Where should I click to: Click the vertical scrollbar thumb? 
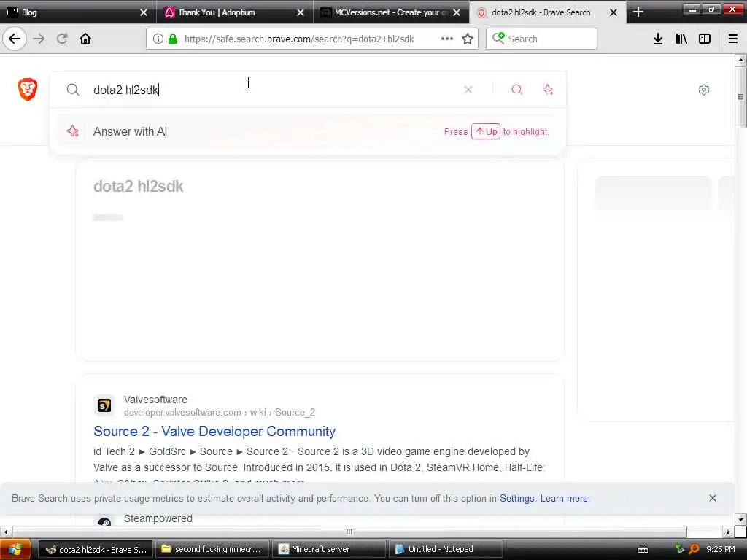click(740, 98)
